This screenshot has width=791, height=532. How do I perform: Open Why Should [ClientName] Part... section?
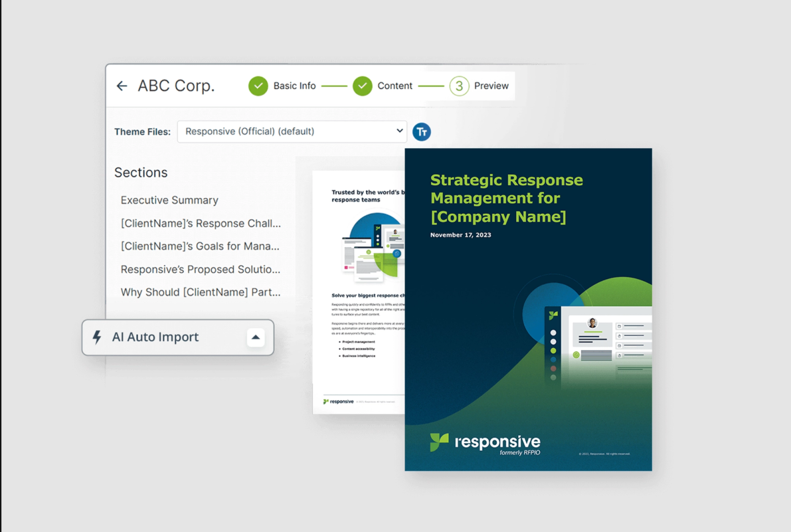point(201,292)
